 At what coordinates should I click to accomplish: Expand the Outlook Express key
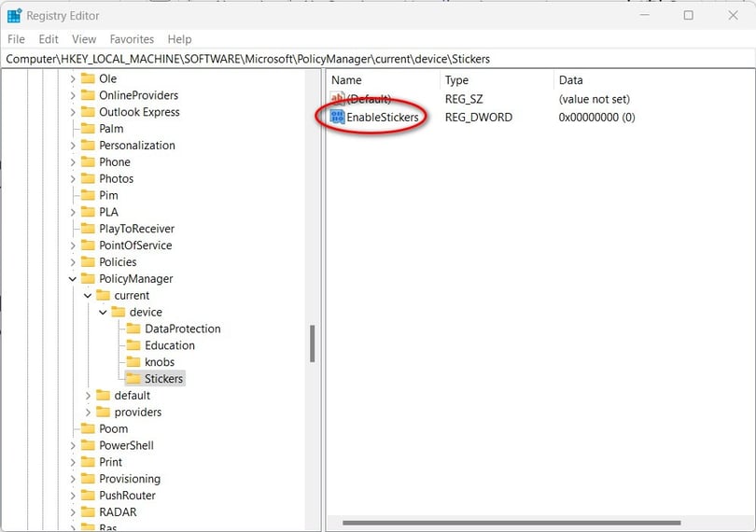coord(72,112)
